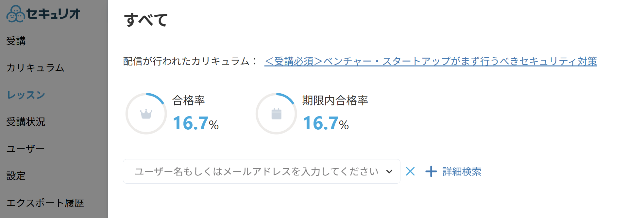Clear the user search with X icon
The height and width of the screenshot is (218, 644).
[x=410, y=171]
